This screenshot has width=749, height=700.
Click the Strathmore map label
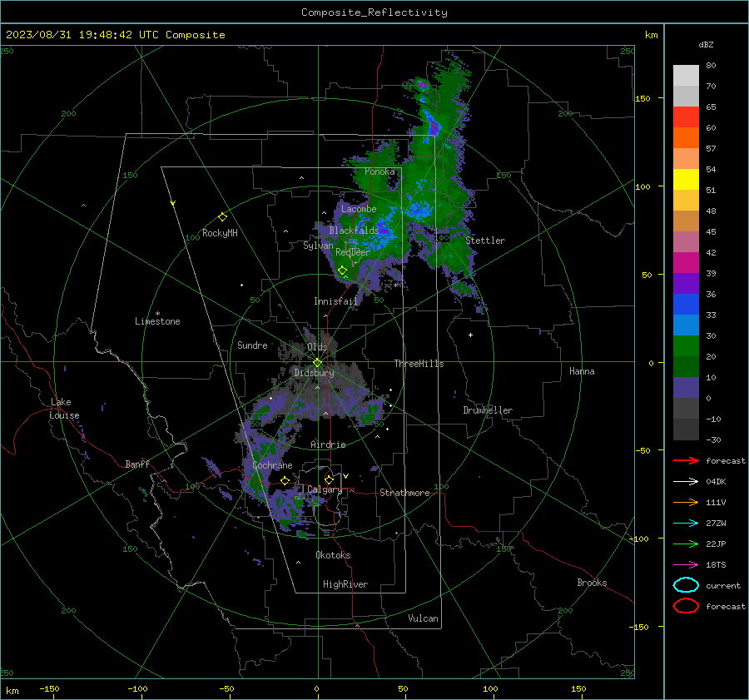[404, 493]
